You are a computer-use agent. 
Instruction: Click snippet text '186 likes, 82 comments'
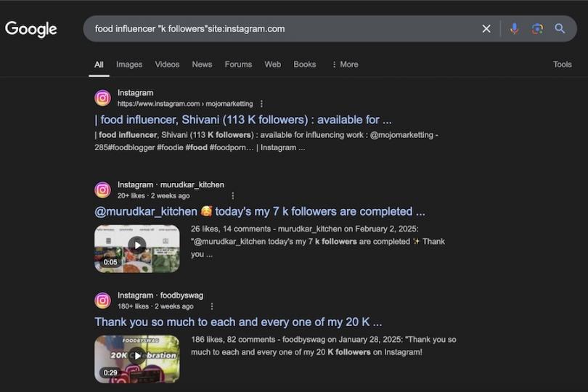click(x=233, y=340)
